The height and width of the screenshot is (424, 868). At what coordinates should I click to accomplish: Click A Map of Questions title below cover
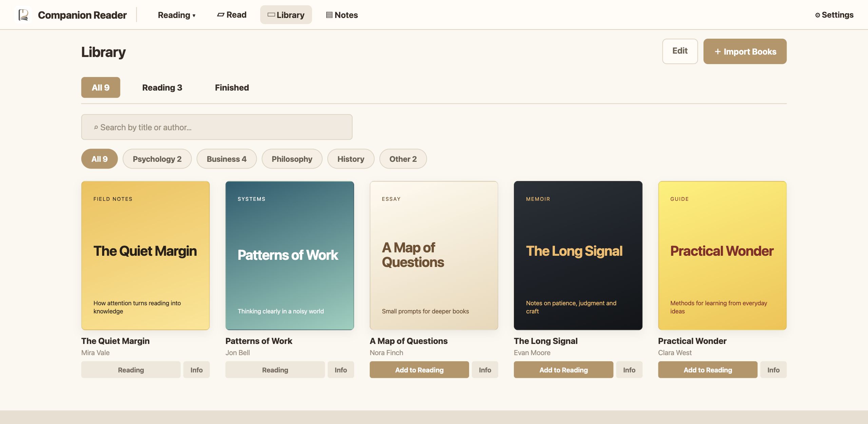[409, 341]
